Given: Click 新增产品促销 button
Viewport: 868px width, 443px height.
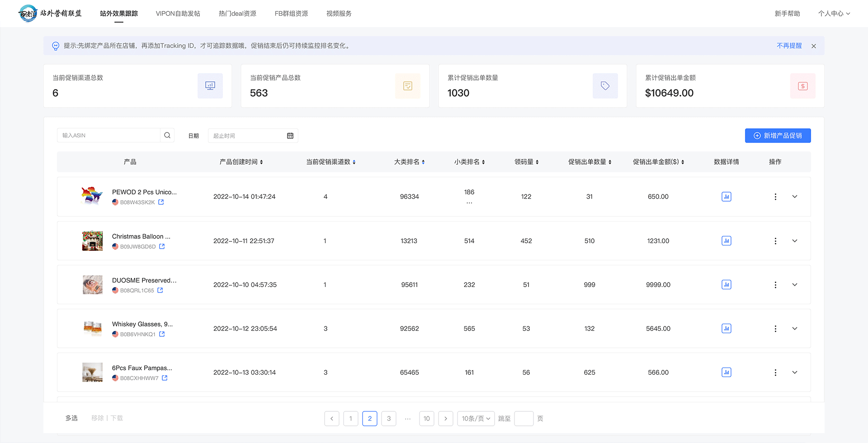Looking at the screenshot, I should point(778,136).
